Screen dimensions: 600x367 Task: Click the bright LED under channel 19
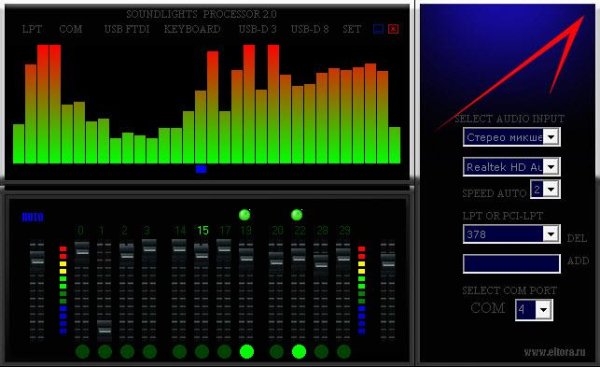click(x=246, y=351)
